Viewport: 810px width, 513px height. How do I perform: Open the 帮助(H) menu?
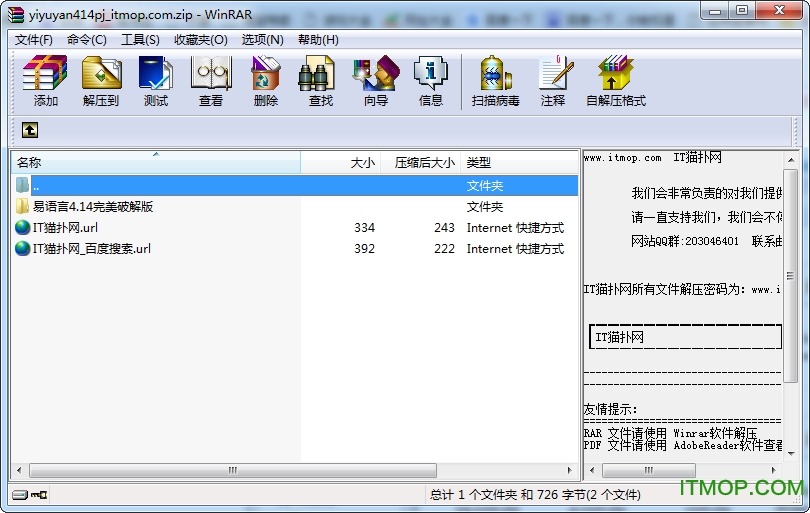coord(318,40)
